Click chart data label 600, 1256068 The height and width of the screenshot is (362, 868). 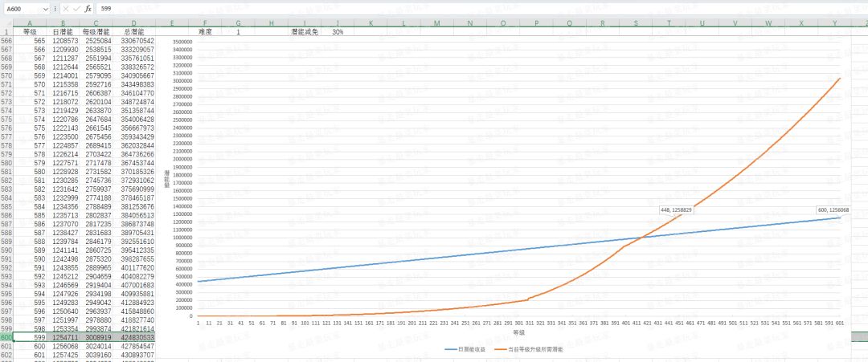(834, 209)
